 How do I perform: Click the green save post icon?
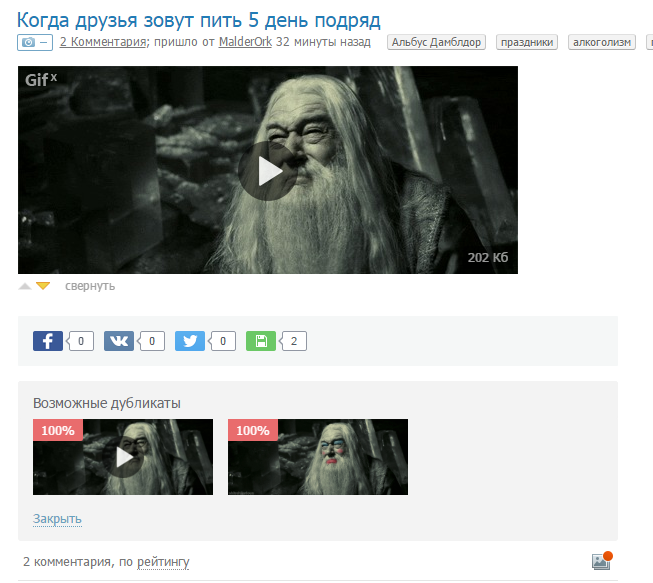click(x=260, y=341)
